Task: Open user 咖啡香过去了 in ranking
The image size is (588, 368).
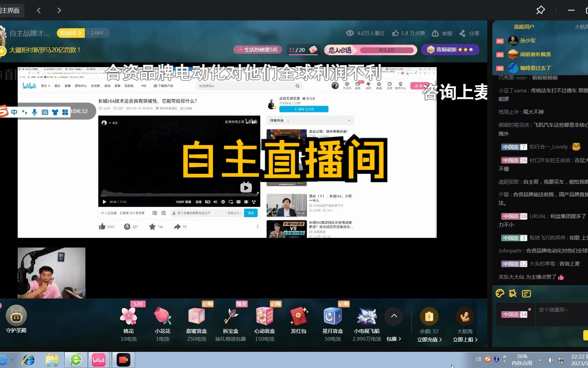Action: [536, 68]
